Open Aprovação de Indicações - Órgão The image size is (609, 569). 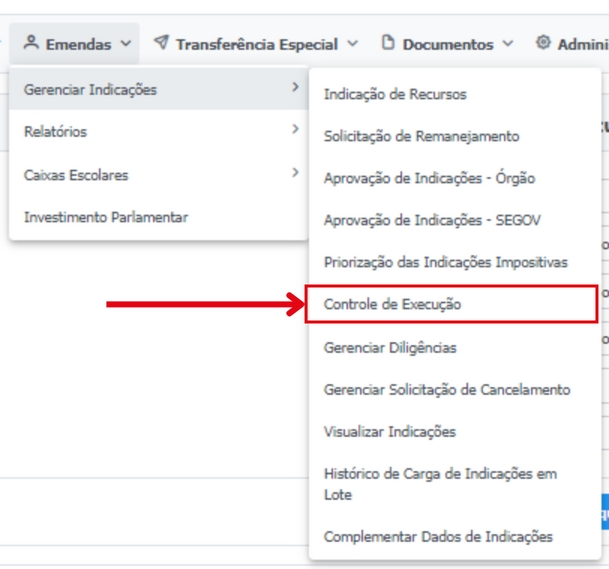click(x=455, y=178)
